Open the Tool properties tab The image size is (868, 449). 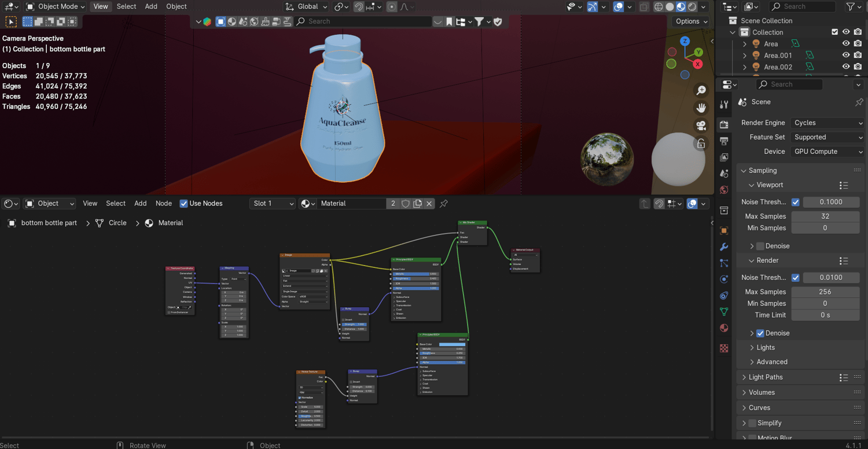click(x=724, y=104)
